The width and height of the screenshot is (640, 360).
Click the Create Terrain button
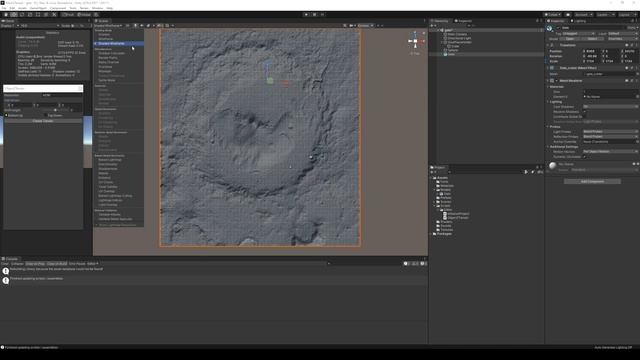43,121
